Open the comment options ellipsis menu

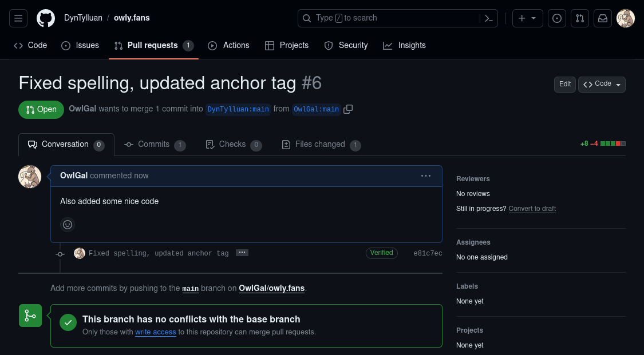pos(426,176)
